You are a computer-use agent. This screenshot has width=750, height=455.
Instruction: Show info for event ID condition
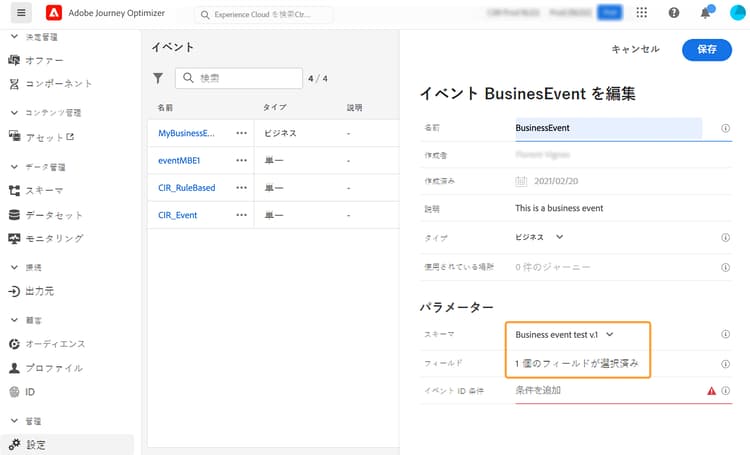click(725, 391)
